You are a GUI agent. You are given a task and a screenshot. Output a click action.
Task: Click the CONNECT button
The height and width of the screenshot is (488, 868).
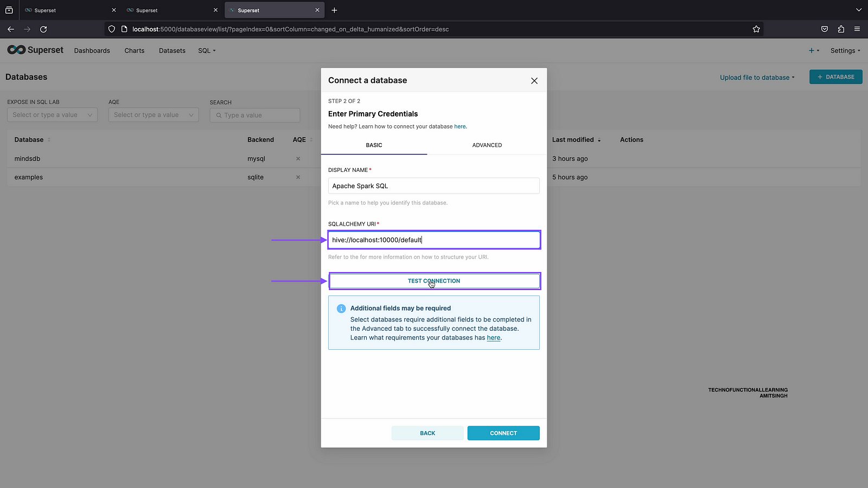coord(503,433)
